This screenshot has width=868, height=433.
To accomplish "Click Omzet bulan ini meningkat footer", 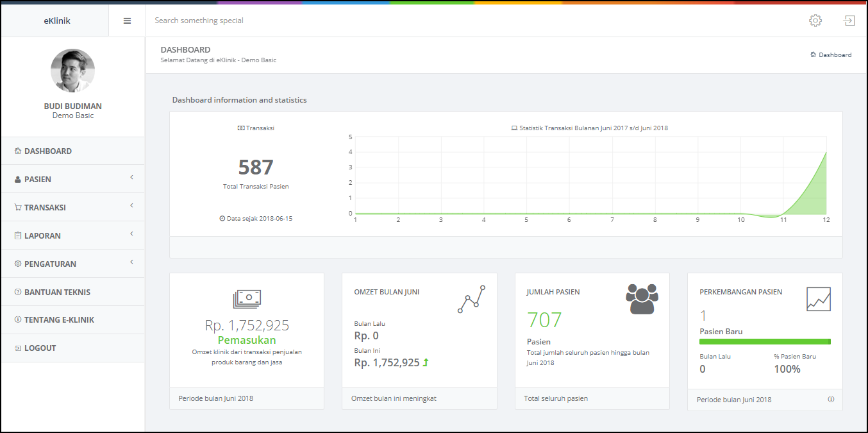I will coord(394,398).
